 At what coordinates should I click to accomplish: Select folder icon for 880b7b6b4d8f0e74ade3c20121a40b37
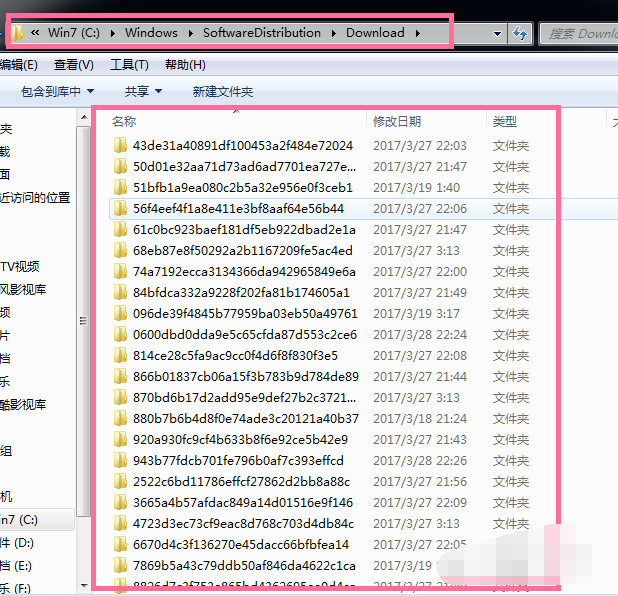120,418
